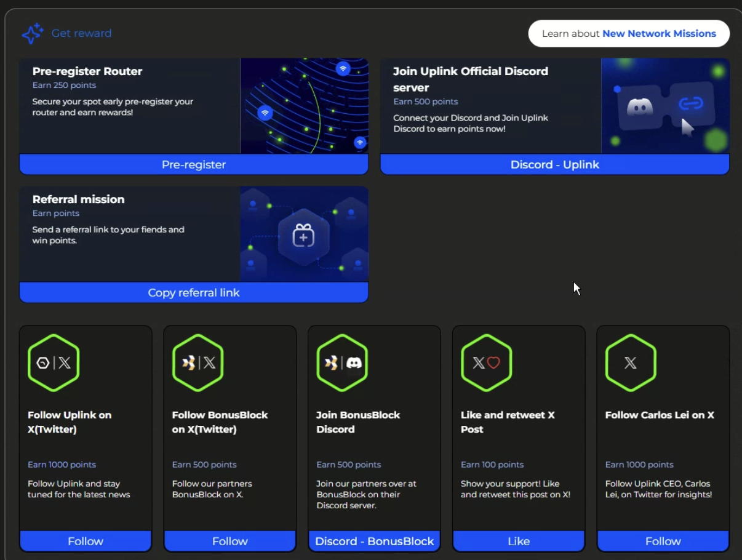This screenshot has width=742, height=560.
Task: Click 'Connect your Discord and Join' description
Action: (471, 123)
